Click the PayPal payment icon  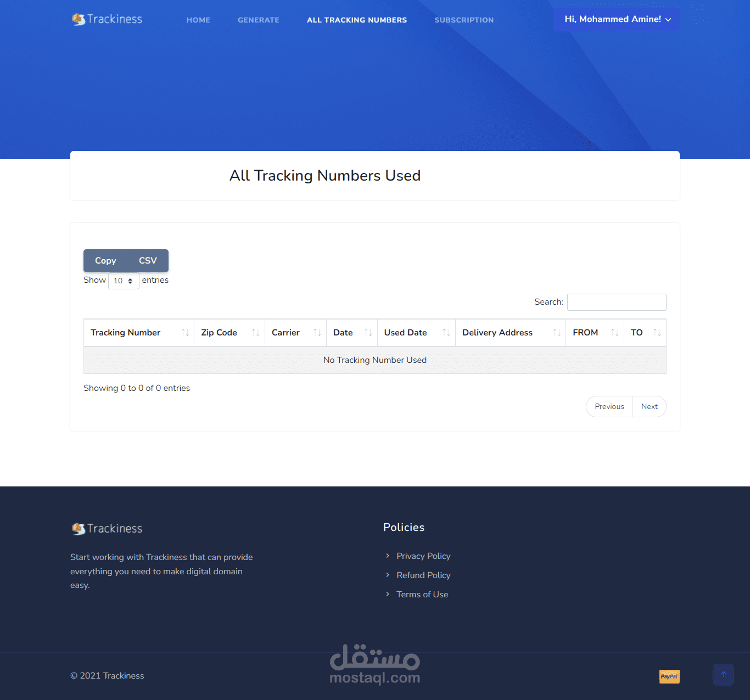[669, 676]
